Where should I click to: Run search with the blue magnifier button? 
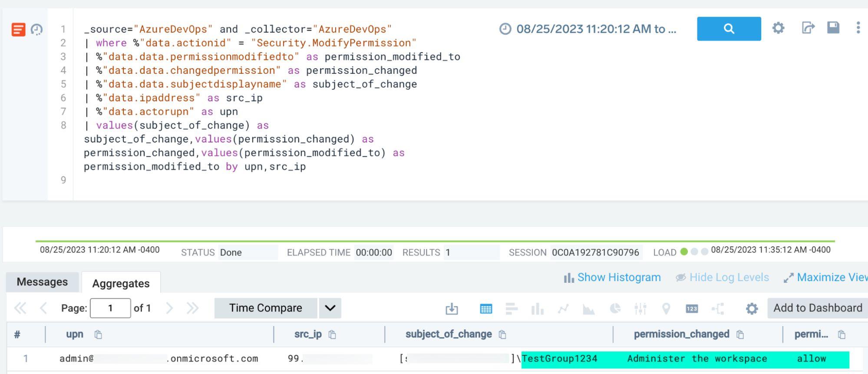[729, 29]
